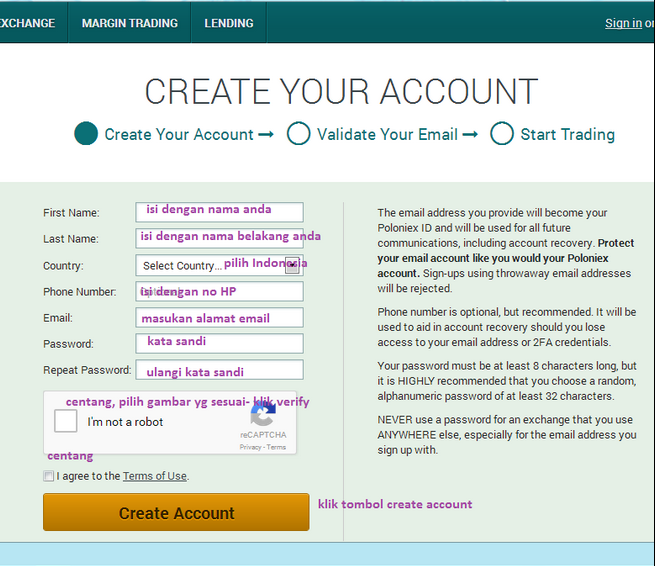Open the Margin Trading tab
Image resolution: width=655 pixels, height=566 pixels.
click(x=129, y=23)
